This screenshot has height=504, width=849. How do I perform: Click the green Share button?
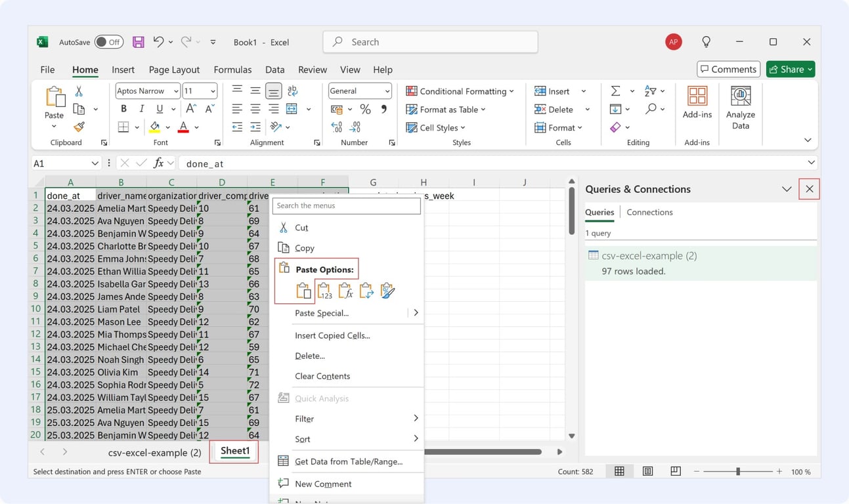791,69
